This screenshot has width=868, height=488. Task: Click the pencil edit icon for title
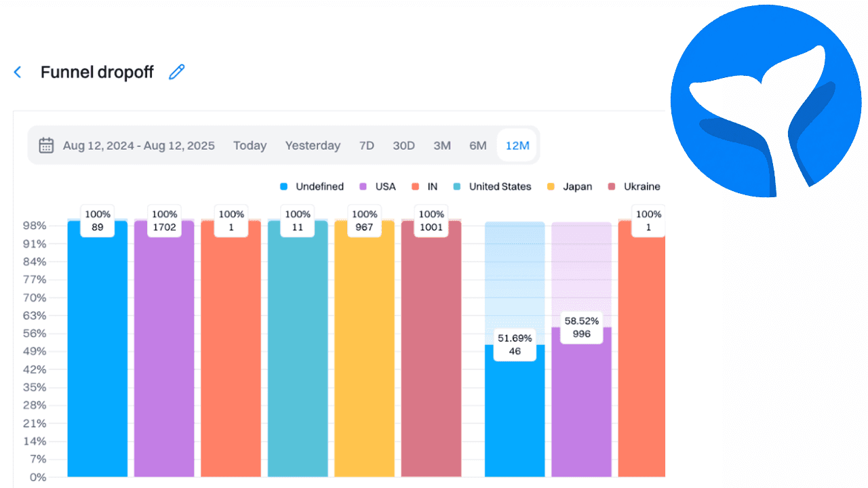pyautogui.click(x=176, y=72)
